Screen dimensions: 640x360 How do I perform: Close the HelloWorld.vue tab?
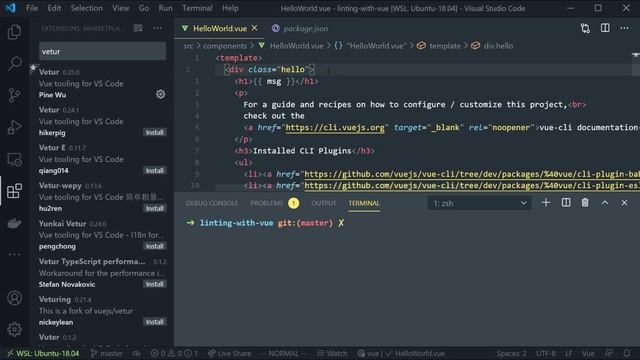point(255,28)
